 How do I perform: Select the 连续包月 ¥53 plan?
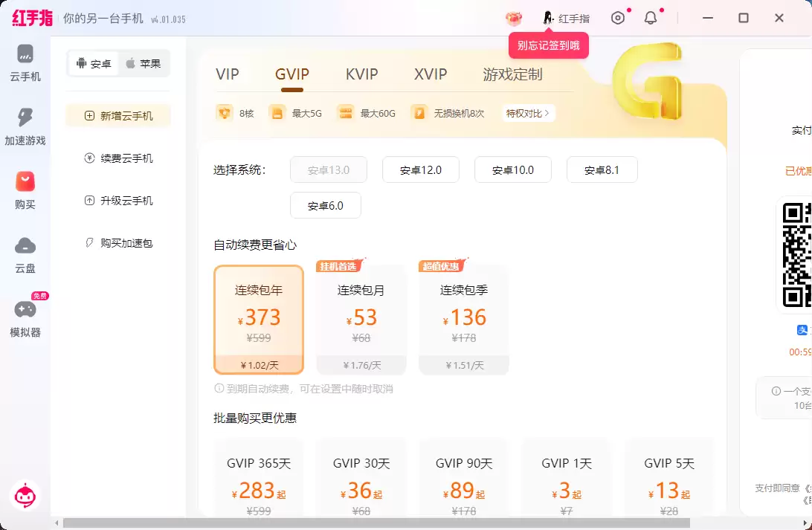pos(361,320)
